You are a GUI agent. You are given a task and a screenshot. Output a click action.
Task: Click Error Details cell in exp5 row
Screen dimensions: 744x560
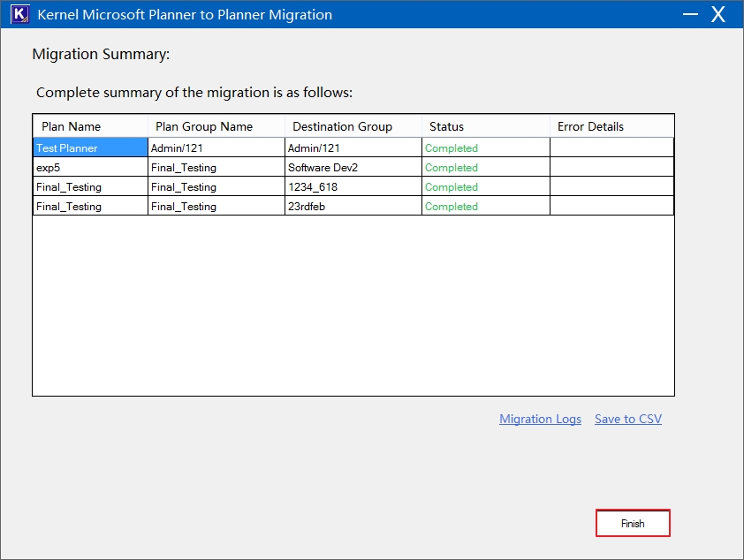611,167
